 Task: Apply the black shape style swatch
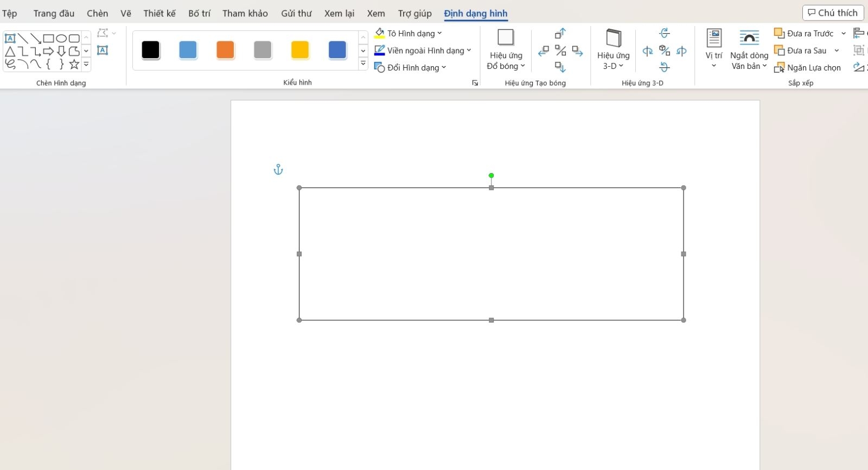pyautogui.click(x=151, y=50)
